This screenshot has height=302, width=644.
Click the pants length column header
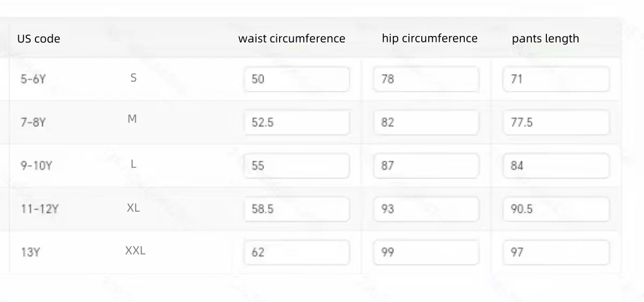(545, 39)
